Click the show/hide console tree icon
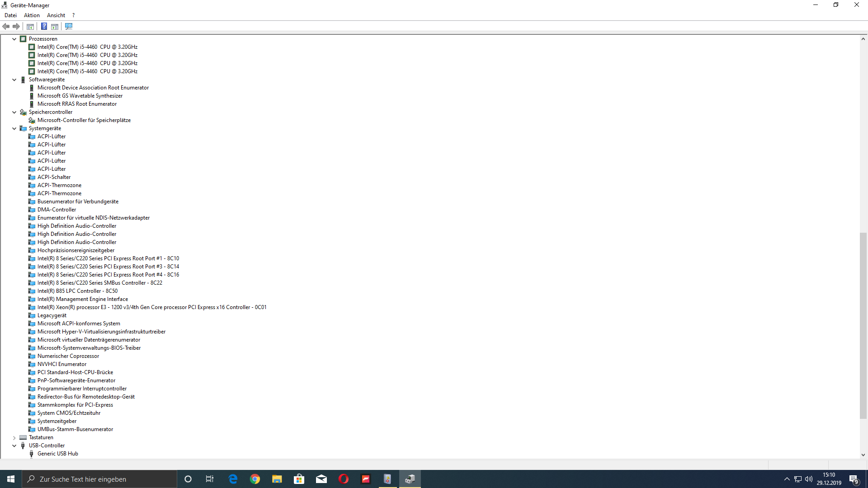Viewport: 868px width, 488px height. [x=30, y=27]
